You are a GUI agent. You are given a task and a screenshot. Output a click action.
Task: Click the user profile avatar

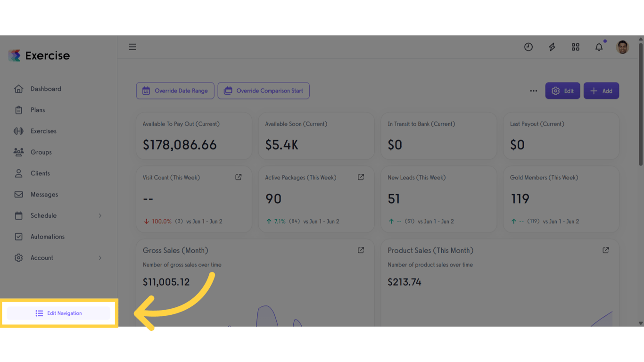(x=622, y=47)
